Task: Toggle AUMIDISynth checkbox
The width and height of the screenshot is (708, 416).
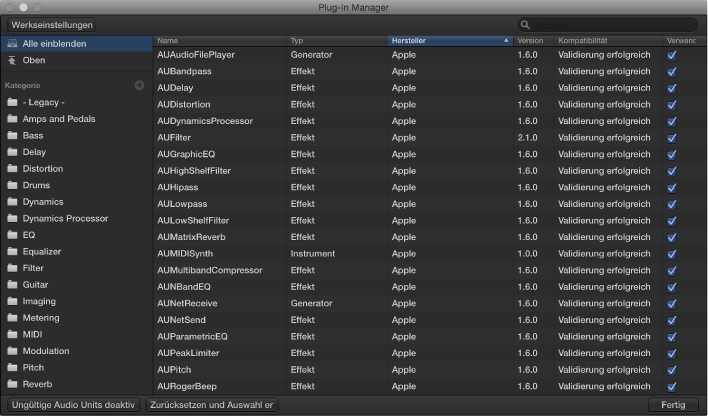Action: point(671,254)
